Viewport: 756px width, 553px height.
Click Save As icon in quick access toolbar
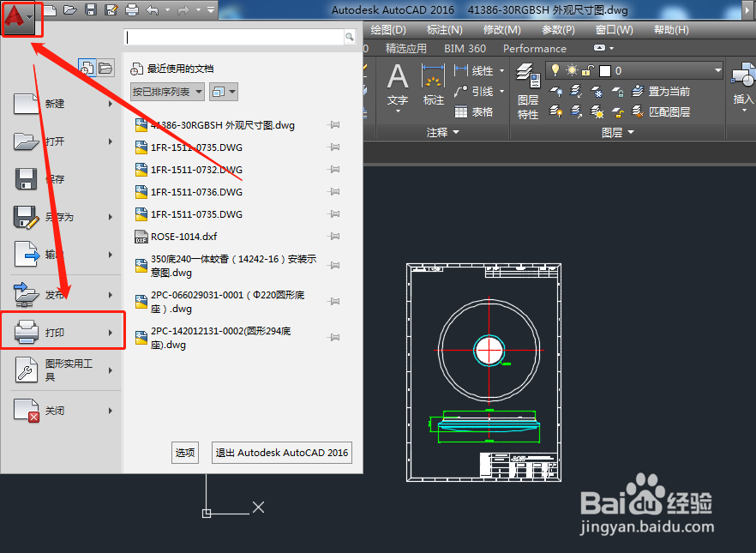tap(111, 9)
